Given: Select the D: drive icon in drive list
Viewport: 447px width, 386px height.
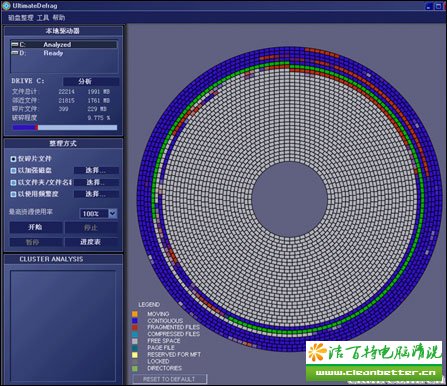Looking at the screenshot, I should (15, 53).
